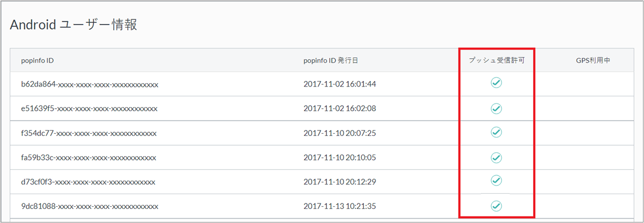
Task: Click push permission checkmark for d73cf0f3 row
Action: 496,180
